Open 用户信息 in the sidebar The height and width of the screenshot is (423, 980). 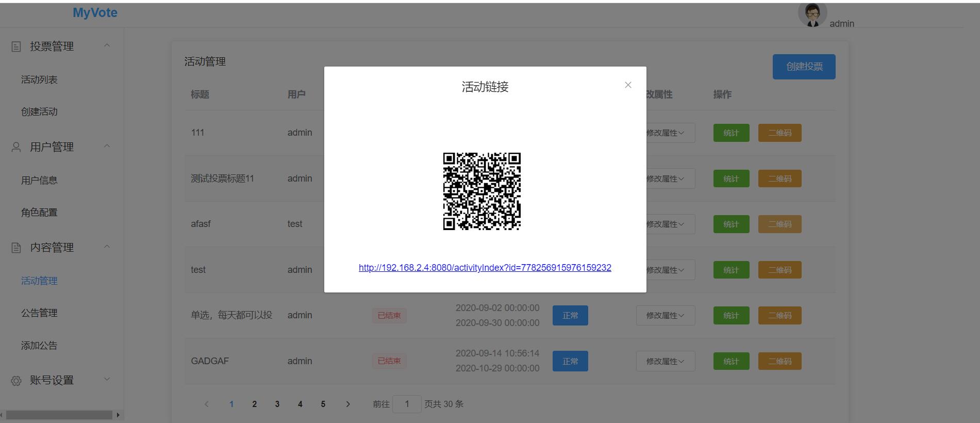39,181
